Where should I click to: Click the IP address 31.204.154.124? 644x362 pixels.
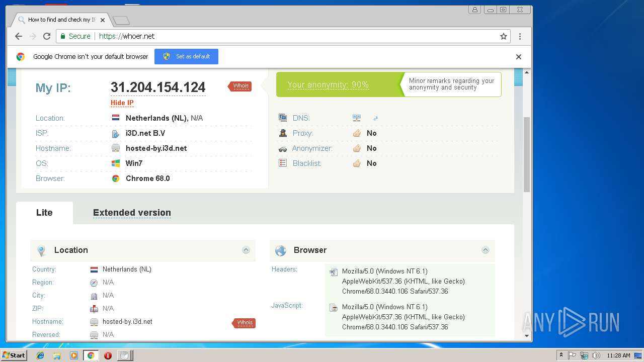tap(158, 87)
